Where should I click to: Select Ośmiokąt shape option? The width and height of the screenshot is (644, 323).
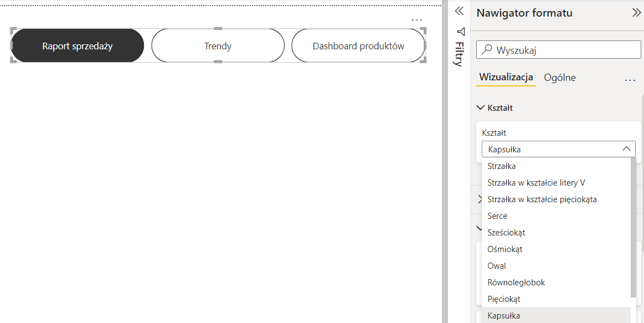point(556,249)
